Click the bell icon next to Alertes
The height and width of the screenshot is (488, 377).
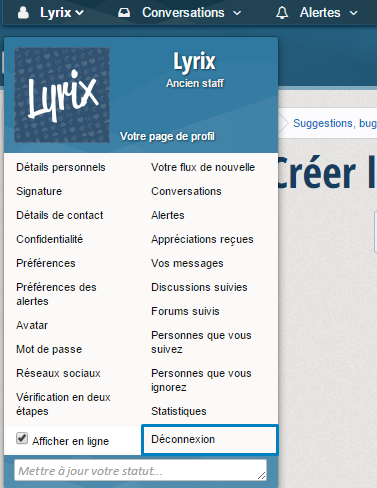pyautogui.click(x=282, y=13)
